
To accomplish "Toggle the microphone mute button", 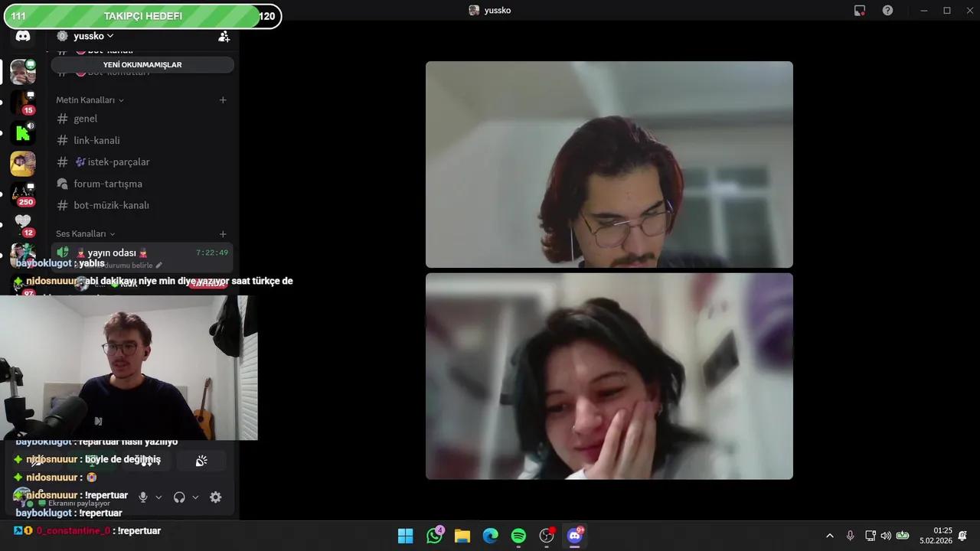I will click(142, 497).
